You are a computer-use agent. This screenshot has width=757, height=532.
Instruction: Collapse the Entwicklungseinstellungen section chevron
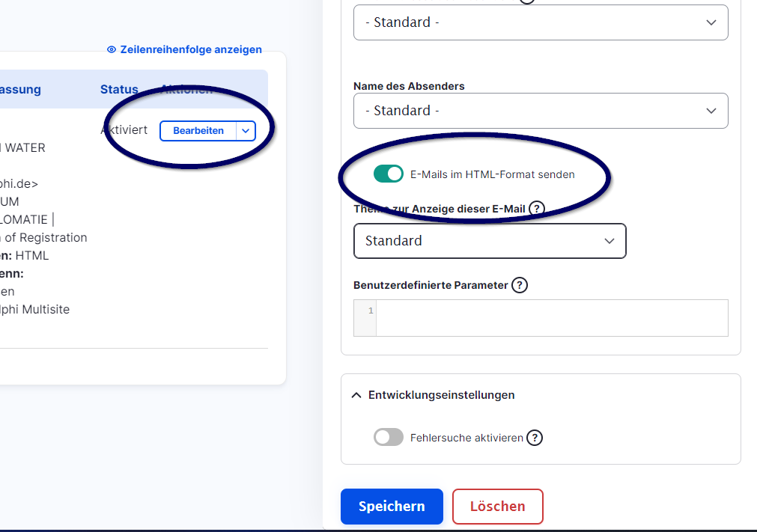pyautogui.click(x=356, y=395)
